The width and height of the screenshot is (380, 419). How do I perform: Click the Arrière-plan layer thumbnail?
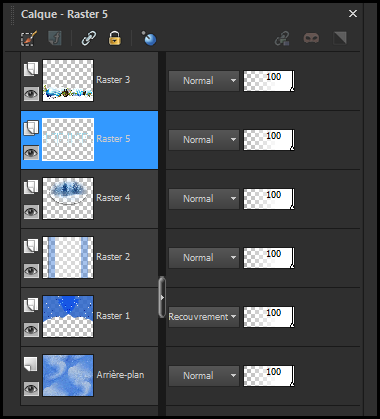click(x=68, y=375)
